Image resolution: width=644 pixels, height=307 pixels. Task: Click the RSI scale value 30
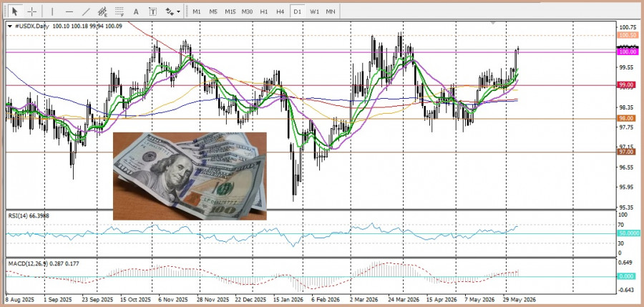[623, 243]
